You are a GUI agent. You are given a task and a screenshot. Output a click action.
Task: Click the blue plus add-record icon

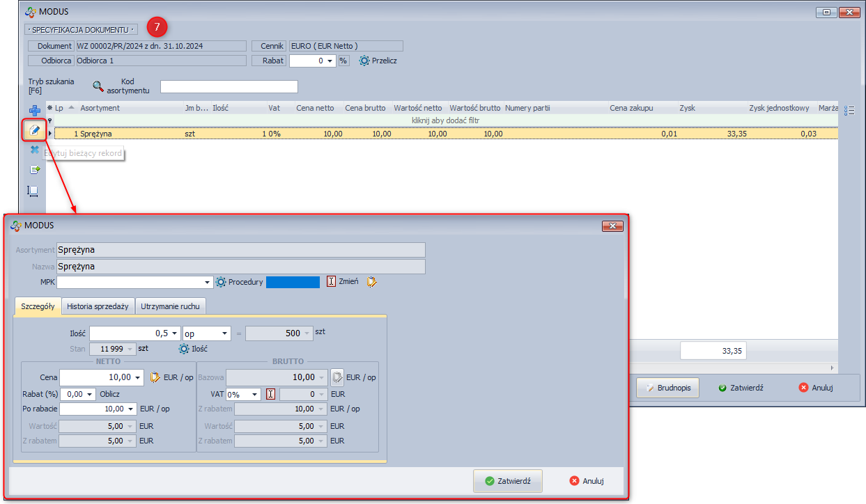pos(34,111)
